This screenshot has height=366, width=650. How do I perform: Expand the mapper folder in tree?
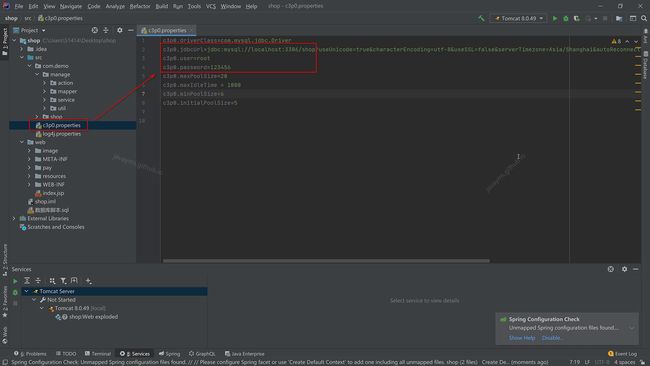click(44, 91)
